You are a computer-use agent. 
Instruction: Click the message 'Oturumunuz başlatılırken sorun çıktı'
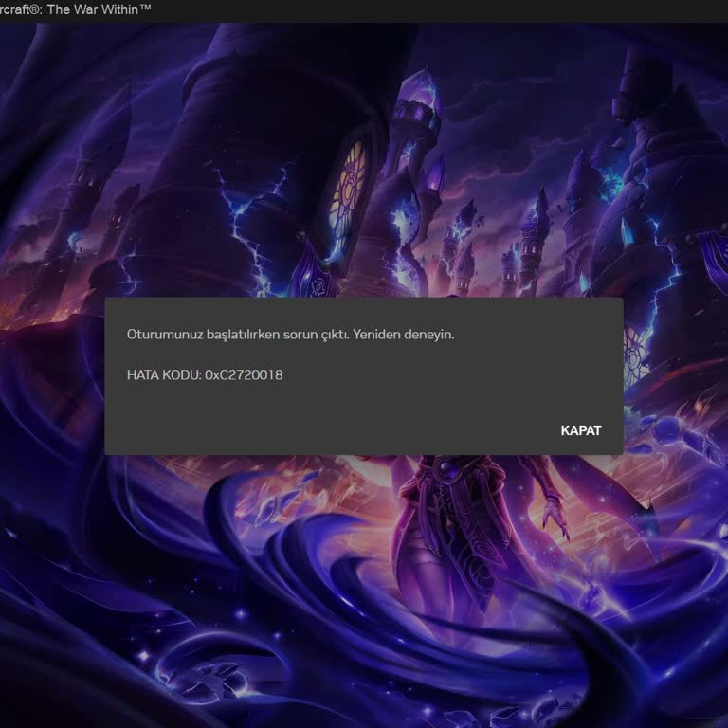(238, 335)
